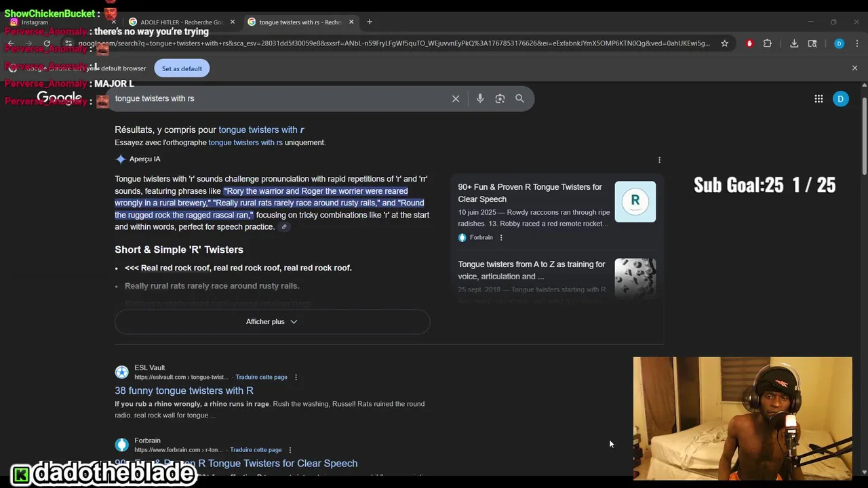Viewport: 868px width, 488px height.
Task: Click 'Traduire cette page' for ESL Vault
Action: 261,377
